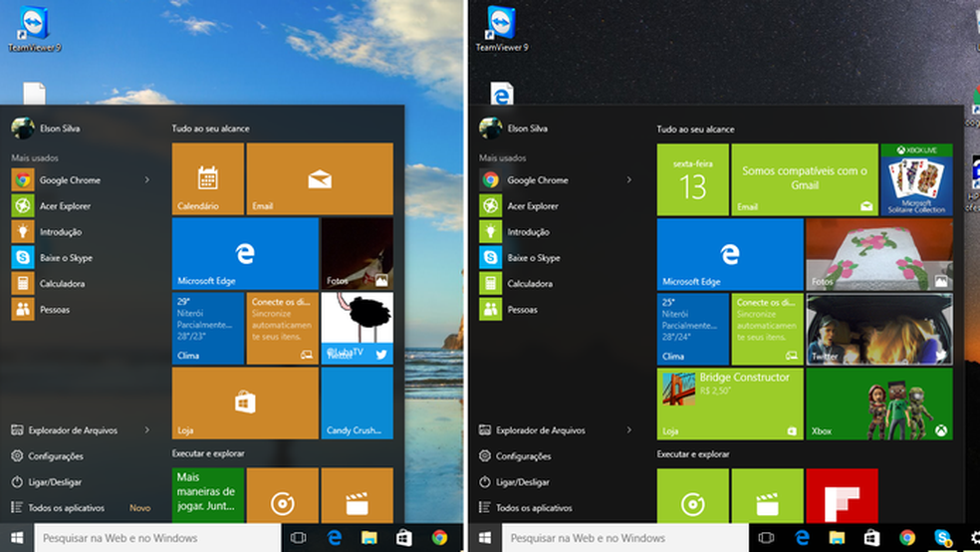Image resolution: width=980 pixels, height=552 pixels.
Task: Open the orange Calendário tile
Action: [208, 178]
